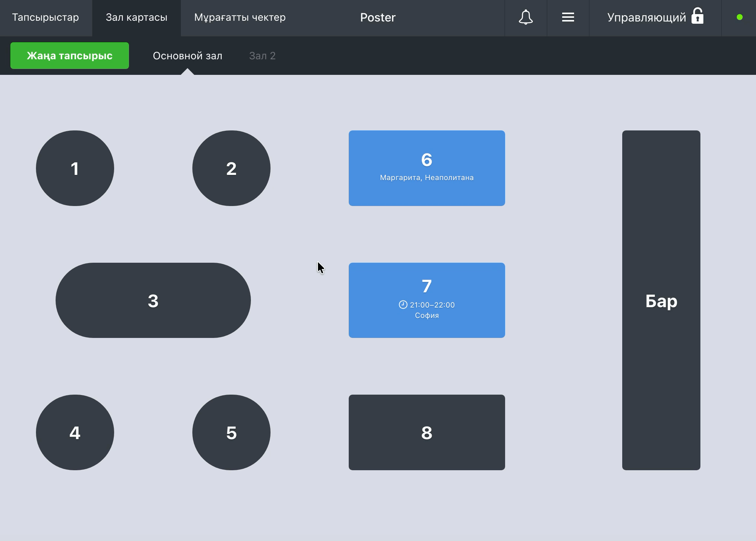756x541 pixels.
Task: Select the Зал картасы tab
Action: (x=136, y=17)
